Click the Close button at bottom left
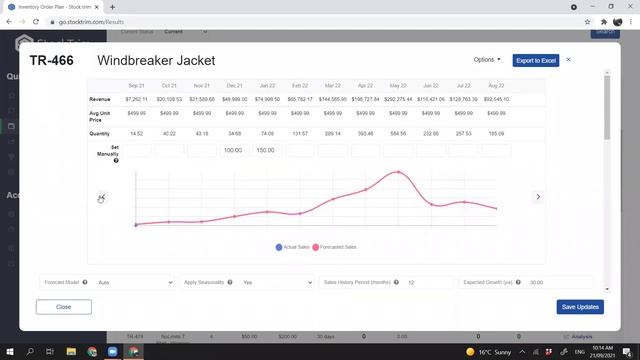640x360 pixels. pyautogui.click(x=64, y=307)
